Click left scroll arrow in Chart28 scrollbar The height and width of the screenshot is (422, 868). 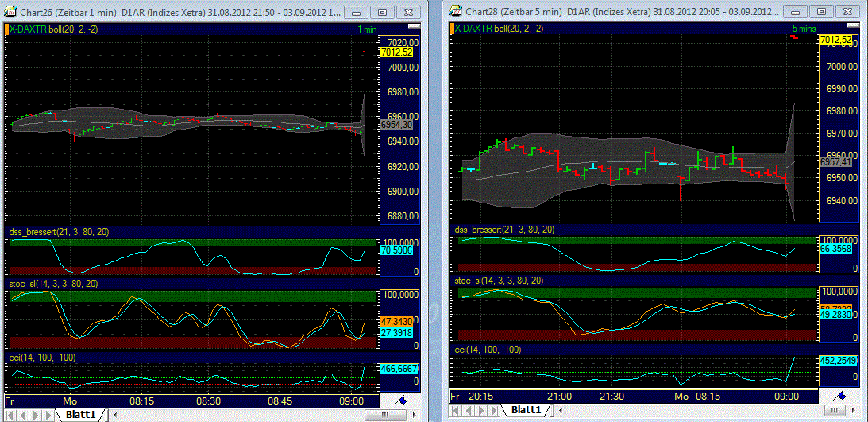[x=562, y=410]
